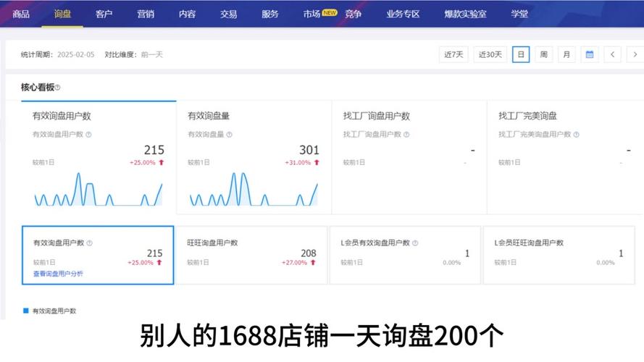Click the +27.00% change indicator
Screen dimensions: 644x362
298,263
